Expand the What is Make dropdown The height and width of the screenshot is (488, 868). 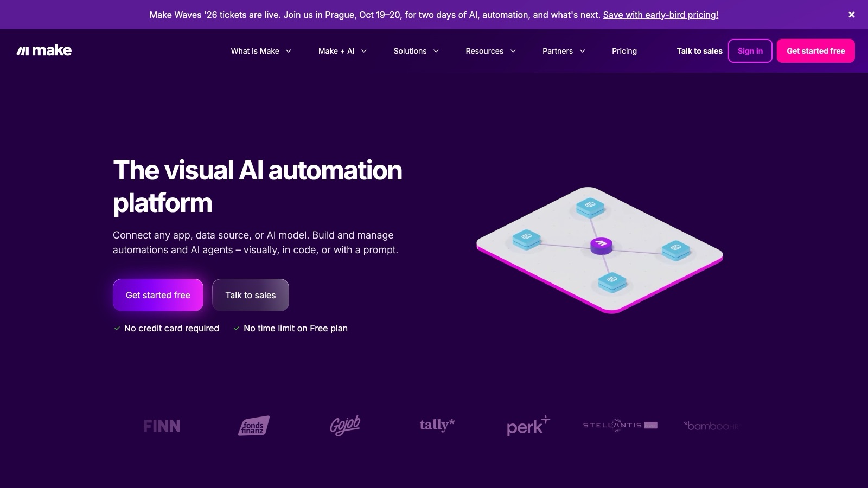[x=261, y=51]
